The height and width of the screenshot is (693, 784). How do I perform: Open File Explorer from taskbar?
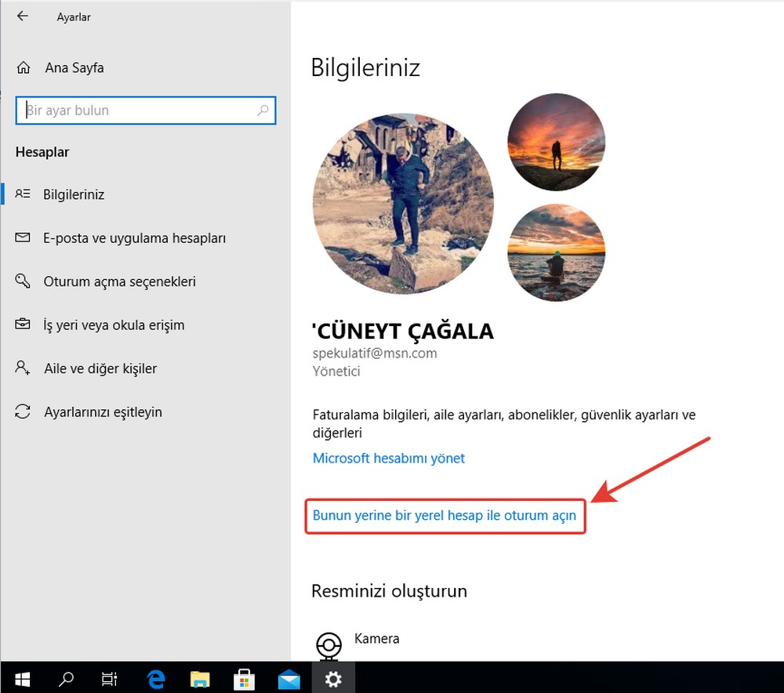click(200, 677)
